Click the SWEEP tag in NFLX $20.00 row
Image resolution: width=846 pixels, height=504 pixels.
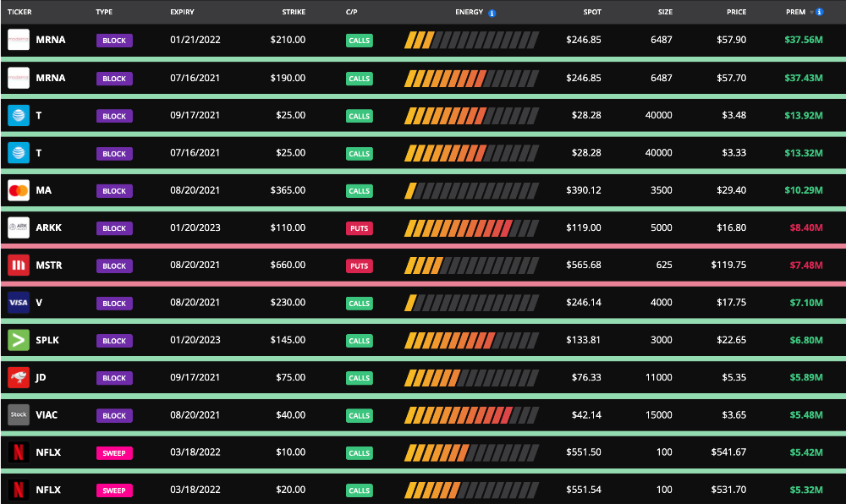point(114,490)
